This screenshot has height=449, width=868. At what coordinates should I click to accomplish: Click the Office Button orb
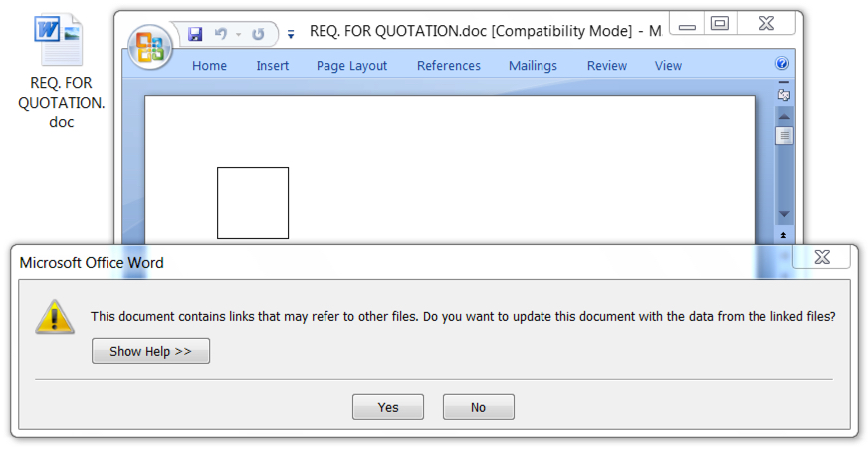pos(149,47)
